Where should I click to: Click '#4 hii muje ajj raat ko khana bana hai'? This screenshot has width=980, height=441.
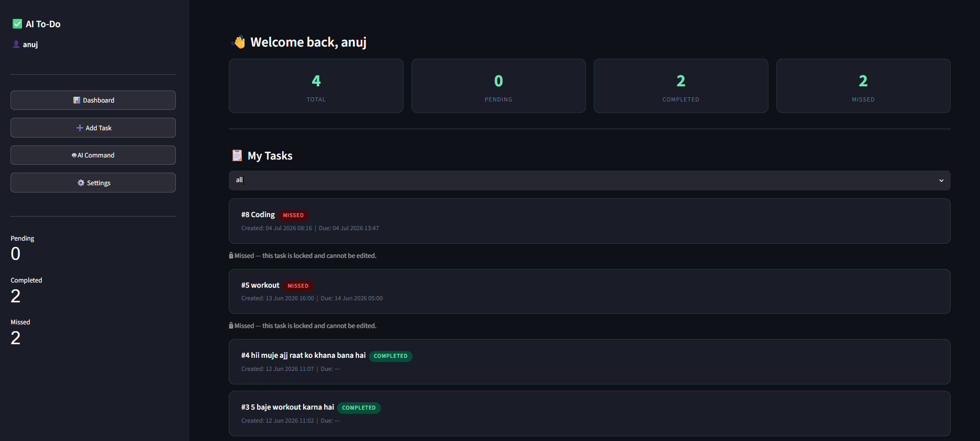tap(304, 355)
